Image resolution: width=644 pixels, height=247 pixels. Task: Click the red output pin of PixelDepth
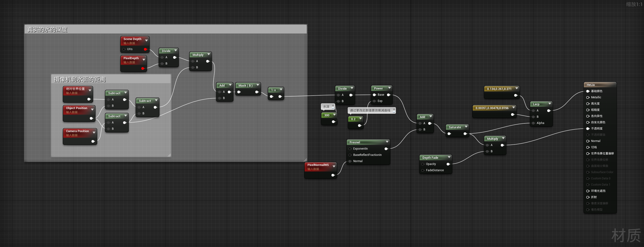(x=143, y=68)
